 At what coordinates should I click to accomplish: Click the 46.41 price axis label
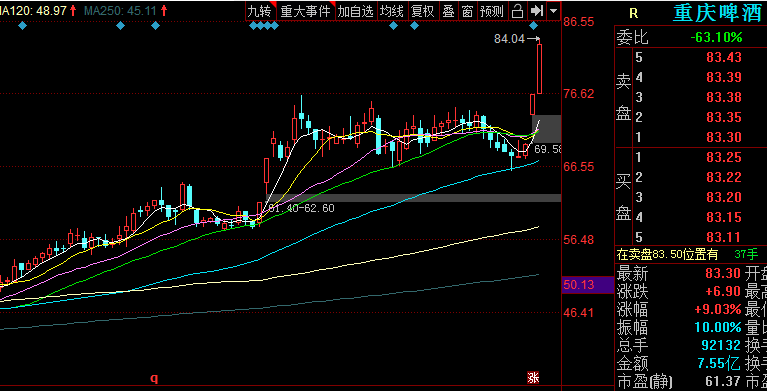click(579, 313)
